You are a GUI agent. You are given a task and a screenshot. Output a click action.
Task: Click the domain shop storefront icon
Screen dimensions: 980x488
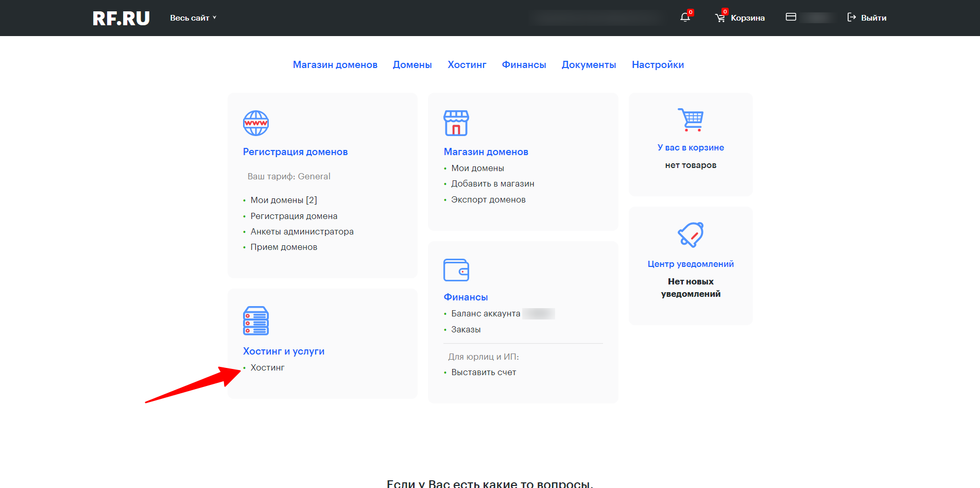[x=456, y=123]
